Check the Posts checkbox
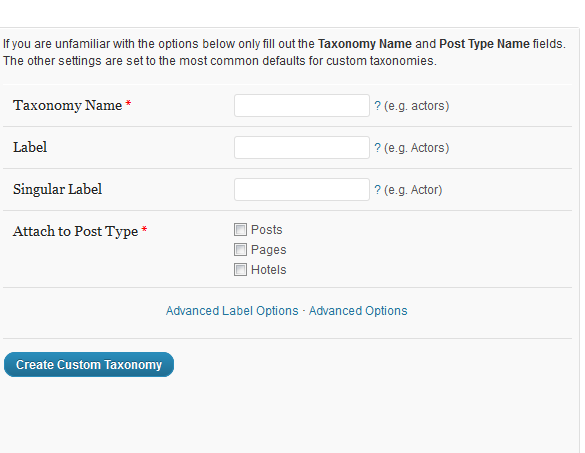The image size is (585, 453). point(240,229)
